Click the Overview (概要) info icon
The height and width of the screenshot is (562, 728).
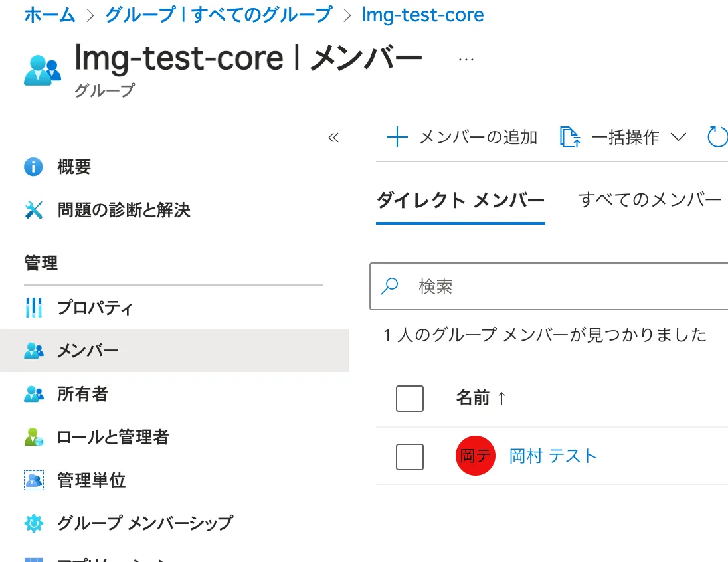point(33,167)
